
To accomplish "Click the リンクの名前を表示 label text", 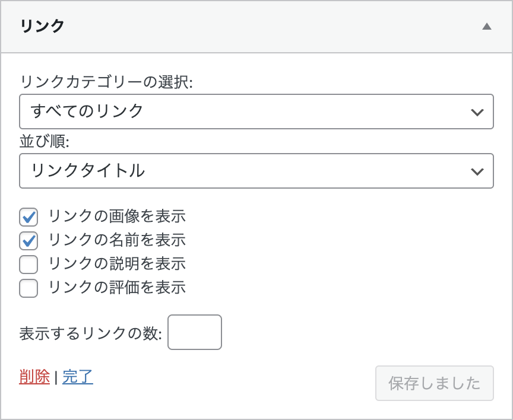I will 117,240.
